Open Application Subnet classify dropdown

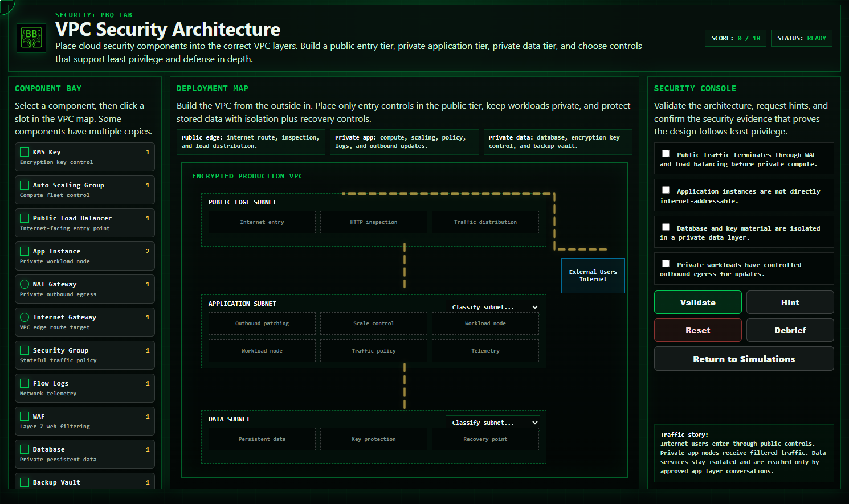point(493,307)
